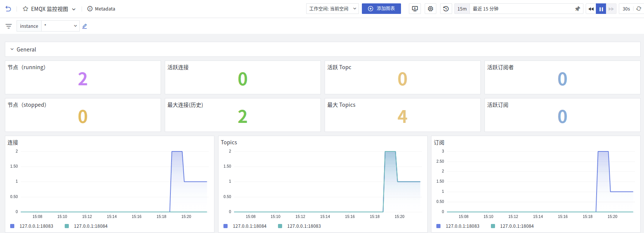The width and height of the screenshot is (644, 233).
Task: Toggle 127.0.0.1:18083 legend label in Topics chart
Action: point(304,226)
